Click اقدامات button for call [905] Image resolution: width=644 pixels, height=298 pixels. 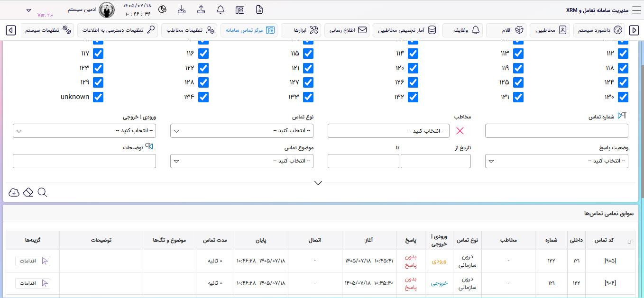coord(33,261)
